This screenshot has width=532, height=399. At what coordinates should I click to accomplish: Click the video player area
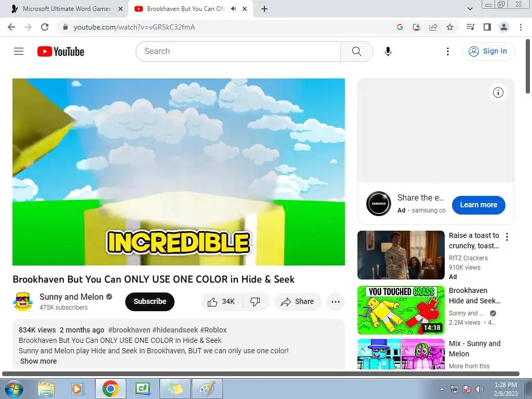pos(179,171)
